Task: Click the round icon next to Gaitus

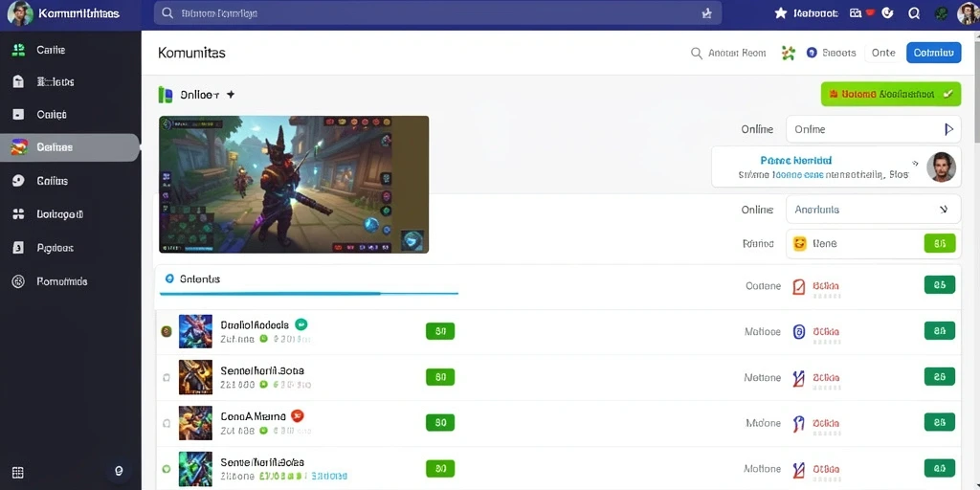Action: click(x=18, y=181)
